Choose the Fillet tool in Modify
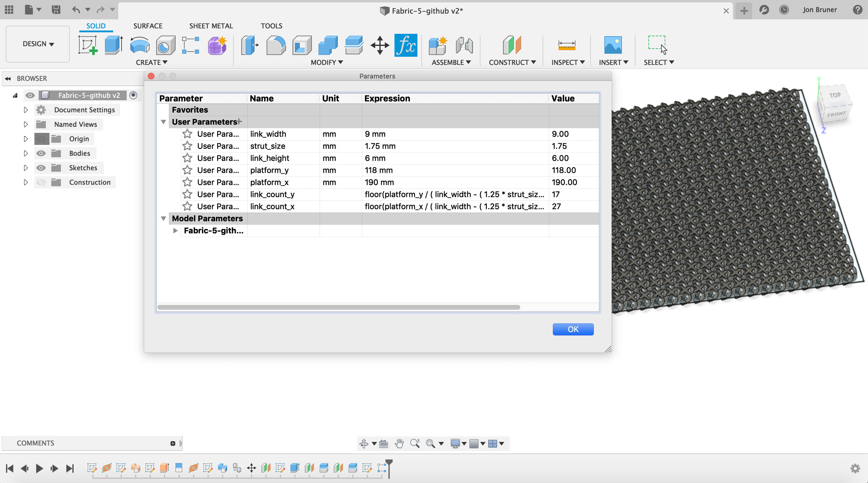This screenshot has height=483, width=868. click(276, 45)
